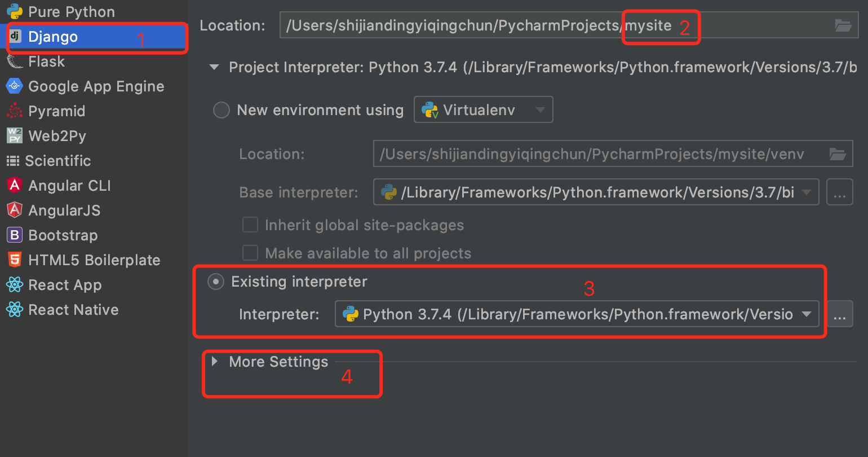Click Python icon in Base interpreter field
This screenshot has height=457, width=868.
tap(389, 192)
